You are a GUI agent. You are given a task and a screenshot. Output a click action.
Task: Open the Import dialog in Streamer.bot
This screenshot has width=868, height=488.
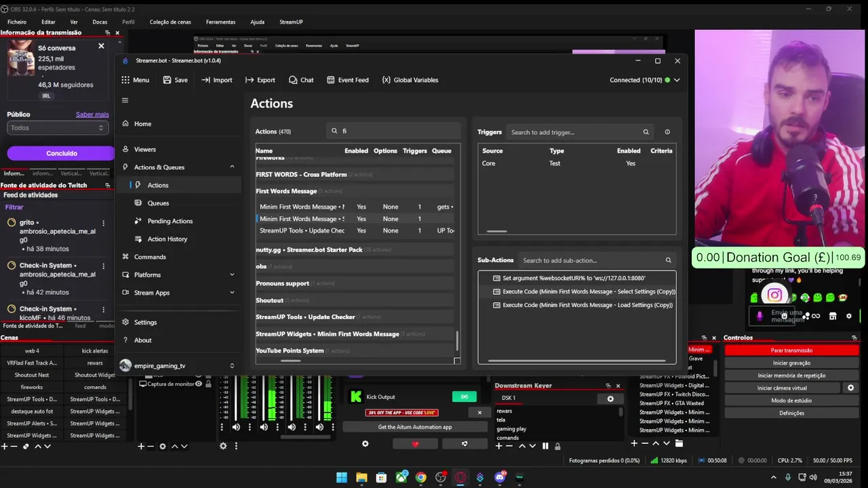pyautogui.click(x=216, y=80)
